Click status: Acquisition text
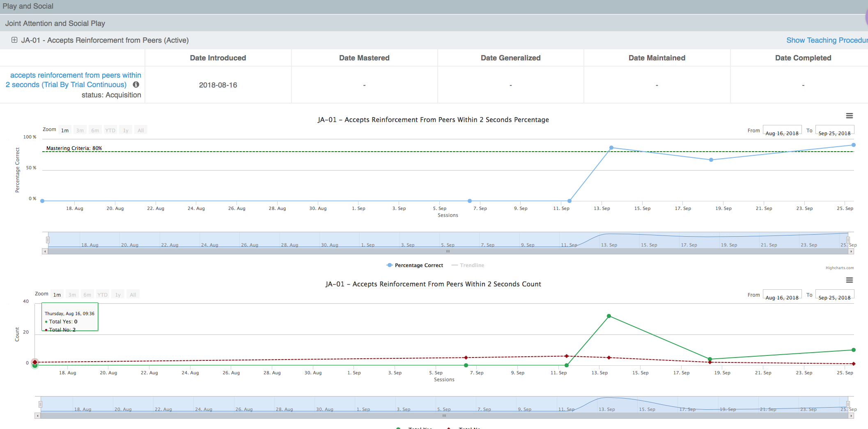This screenshot has width=868, height=429. point(111,95)
